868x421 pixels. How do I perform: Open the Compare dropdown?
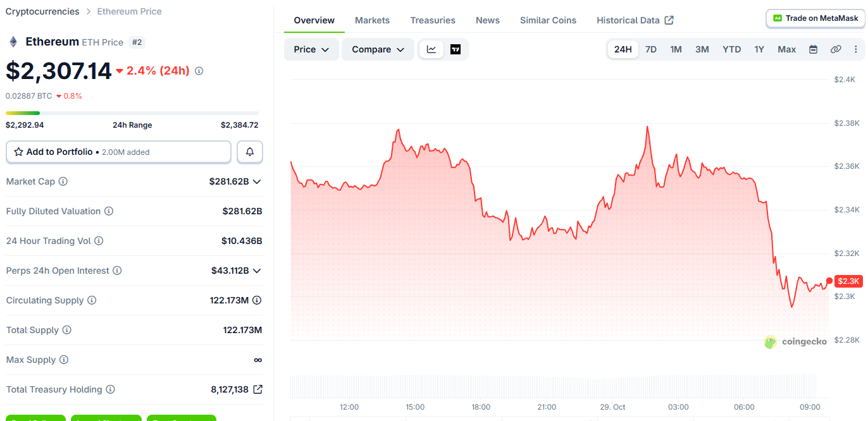(x=378, y=49)
